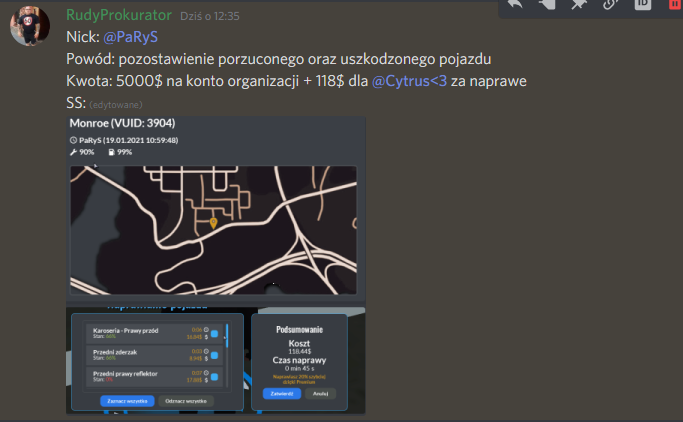This screenshot has height=422, width=683.
Task: Click the copy message link icon
Action: click(611, 4)
